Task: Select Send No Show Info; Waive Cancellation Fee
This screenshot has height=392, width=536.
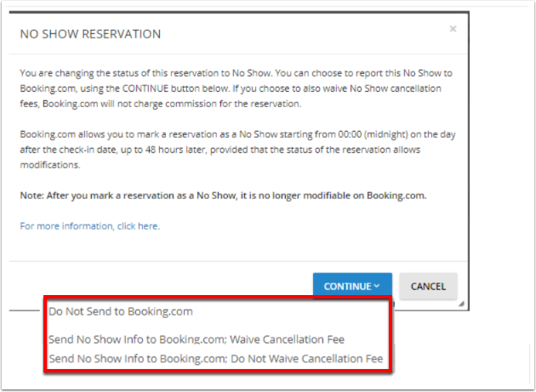Action: [x=197, y=339]
